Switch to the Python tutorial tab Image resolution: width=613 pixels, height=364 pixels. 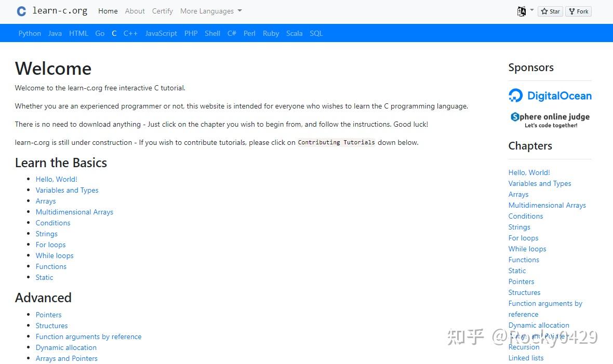pyautogui.click(x=30, y=33)
